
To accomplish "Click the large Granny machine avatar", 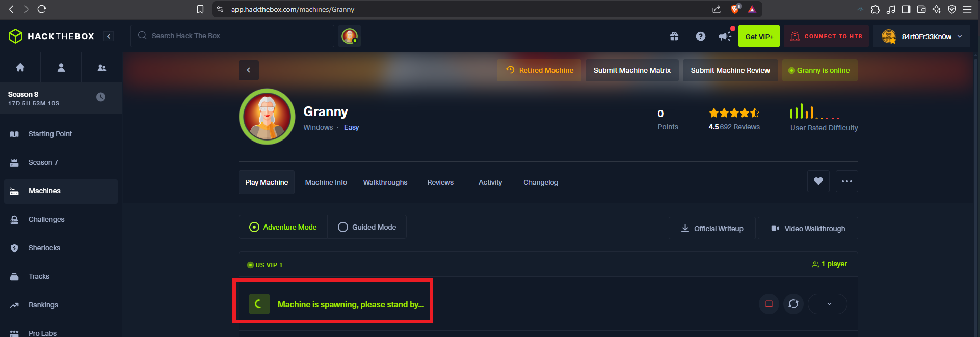I will (x=267, y=117).
